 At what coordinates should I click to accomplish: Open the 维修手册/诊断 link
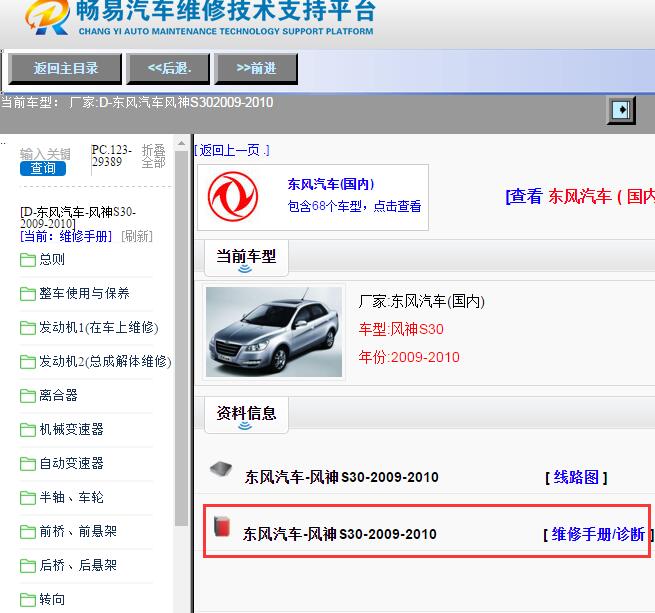click(598, 534)
